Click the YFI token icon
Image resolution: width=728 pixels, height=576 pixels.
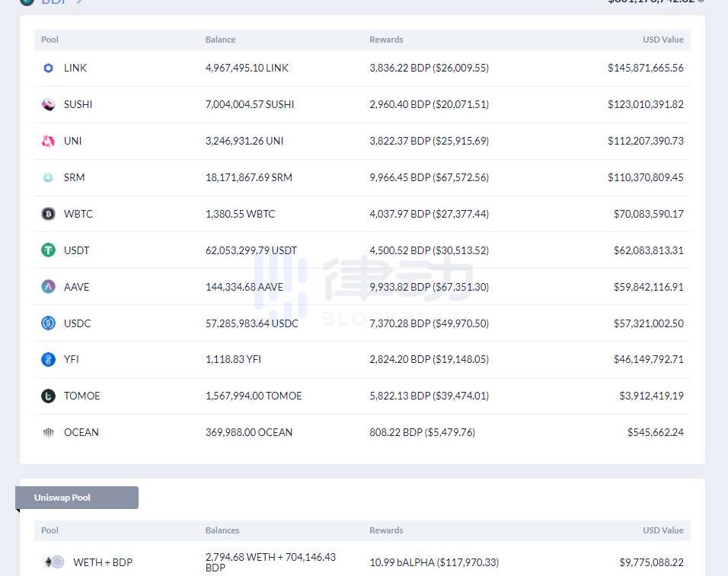tap(48, 359)
